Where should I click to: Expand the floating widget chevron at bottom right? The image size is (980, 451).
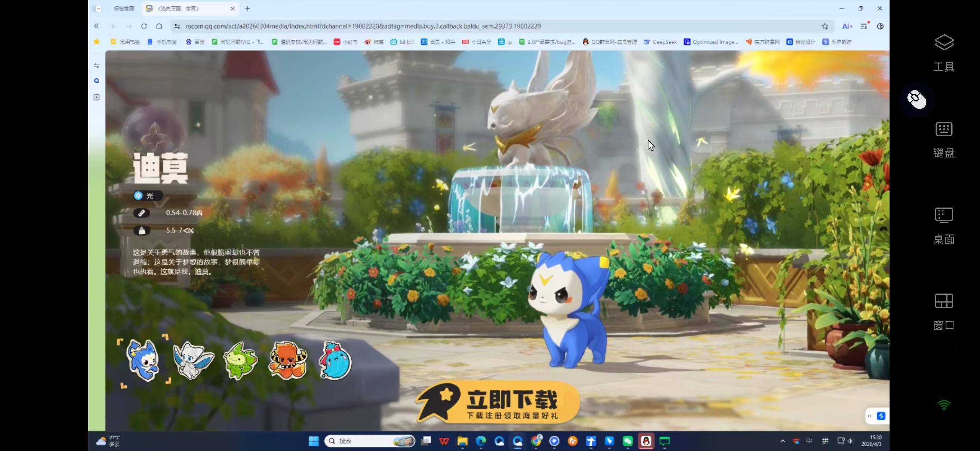pyautogui.click(x=869, y=416)
